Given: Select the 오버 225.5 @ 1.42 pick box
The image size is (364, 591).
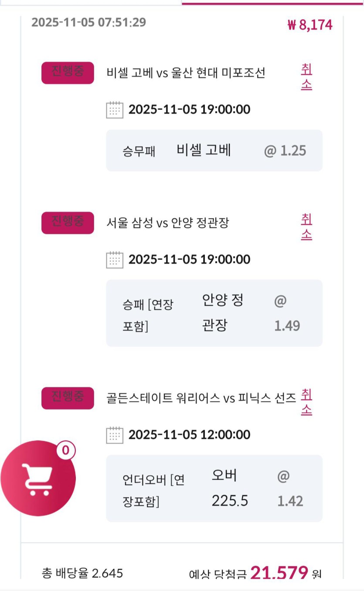Looking at the screenshot, I should coord(214,488).
